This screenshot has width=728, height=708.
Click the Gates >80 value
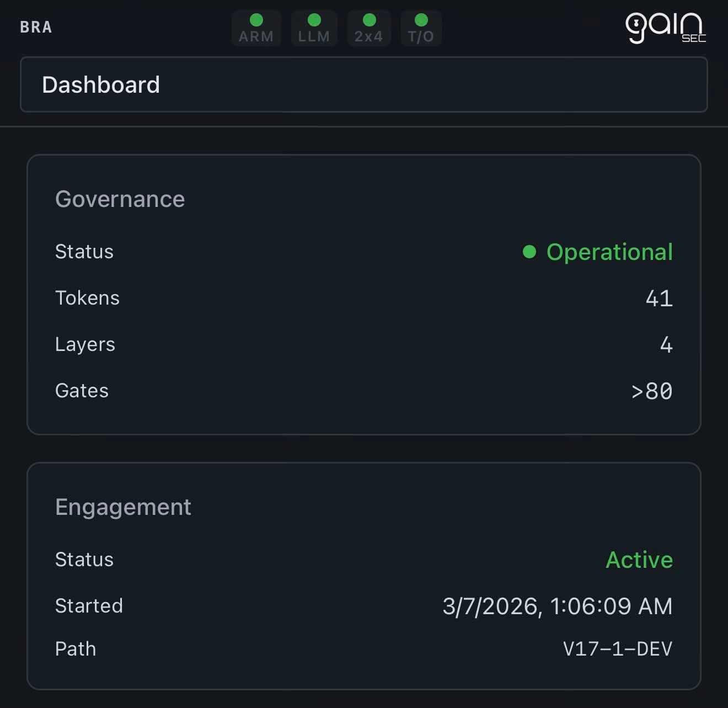click(x=652, y=391)
